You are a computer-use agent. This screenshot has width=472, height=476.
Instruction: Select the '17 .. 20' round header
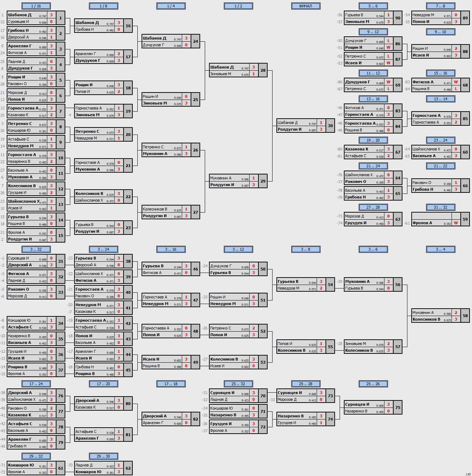point(103,384)
